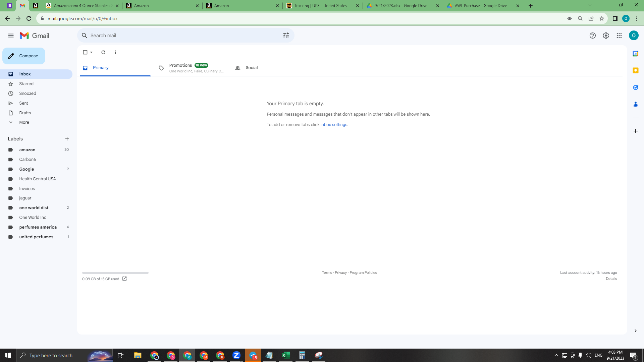Open the Privacy link
The image size is (644, 362).
pyautogui.click(x=341, y=273)
